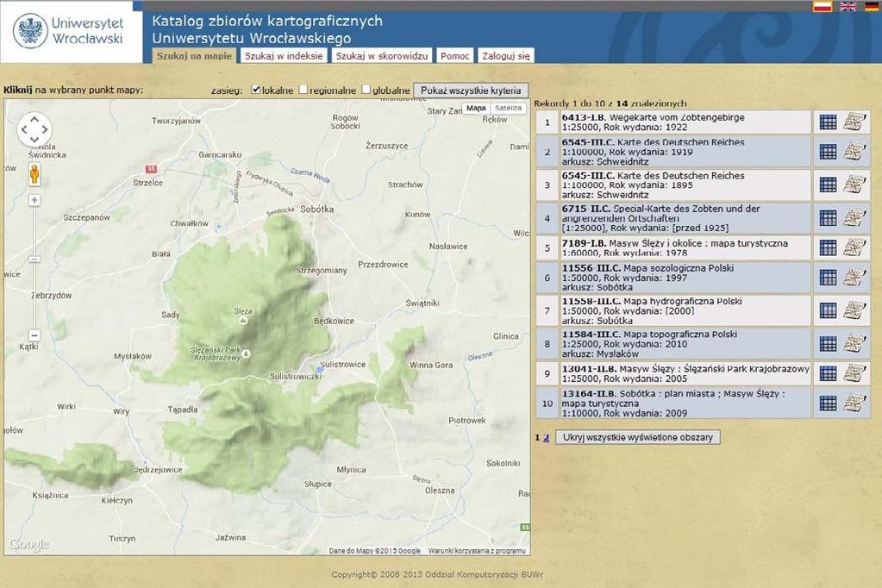Viewport: 882px width, 588px height.
Task: Pan the map with the up arrow
Action: [x=34, y=119]
